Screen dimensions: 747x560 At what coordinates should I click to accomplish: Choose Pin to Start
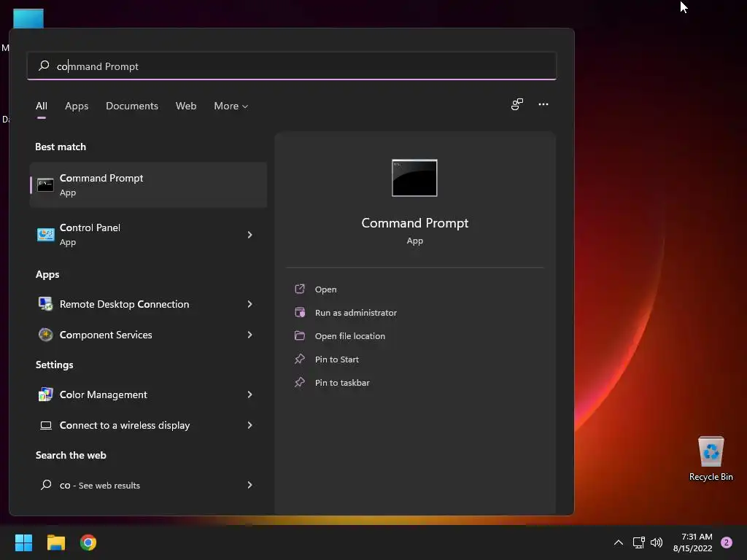tap(337, 359)
